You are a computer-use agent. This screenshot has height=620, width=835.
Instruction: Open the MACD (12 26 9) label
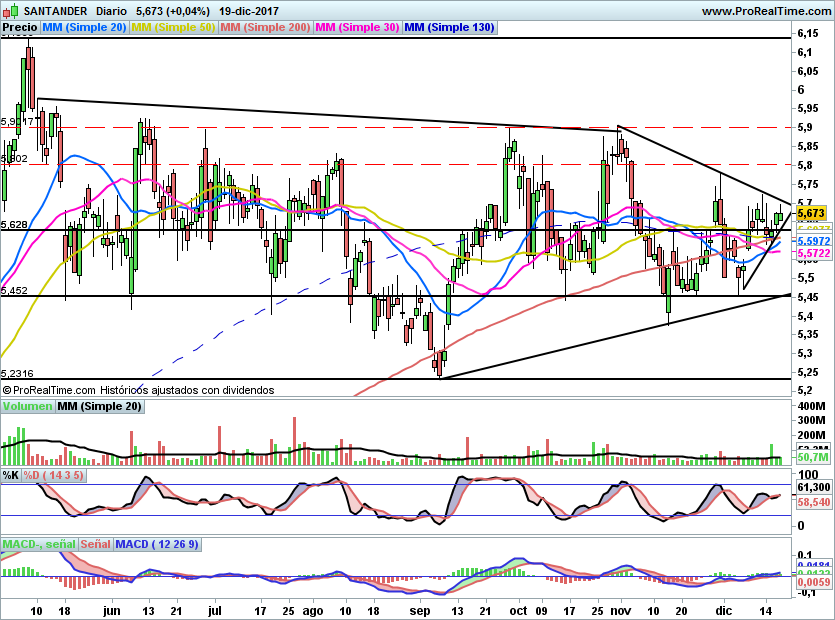tap(158, 544)
